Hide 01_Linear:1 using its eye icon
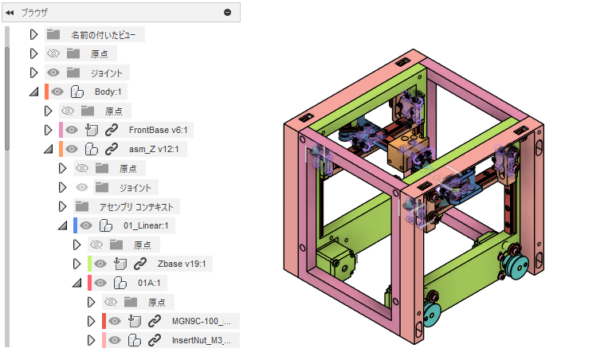The height and width of the screenshot is (364, 600). tap(86, 225)
